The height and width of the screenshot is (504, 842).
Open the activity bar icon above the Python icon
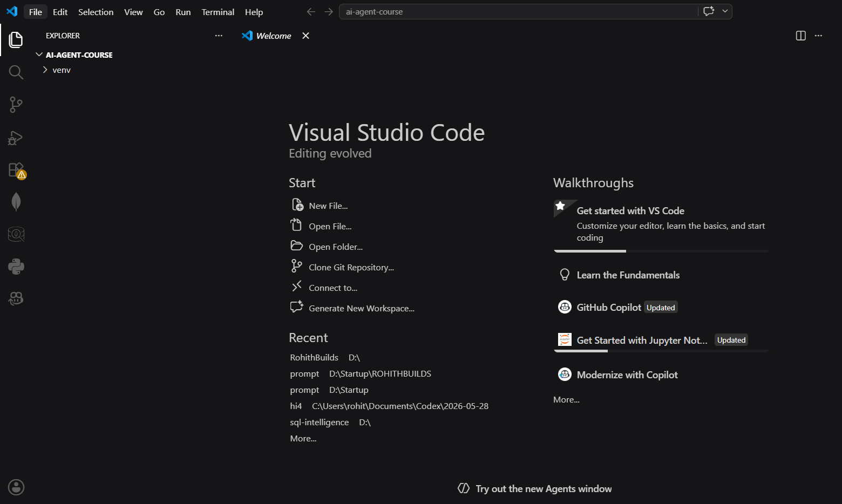tap(16, 234)
